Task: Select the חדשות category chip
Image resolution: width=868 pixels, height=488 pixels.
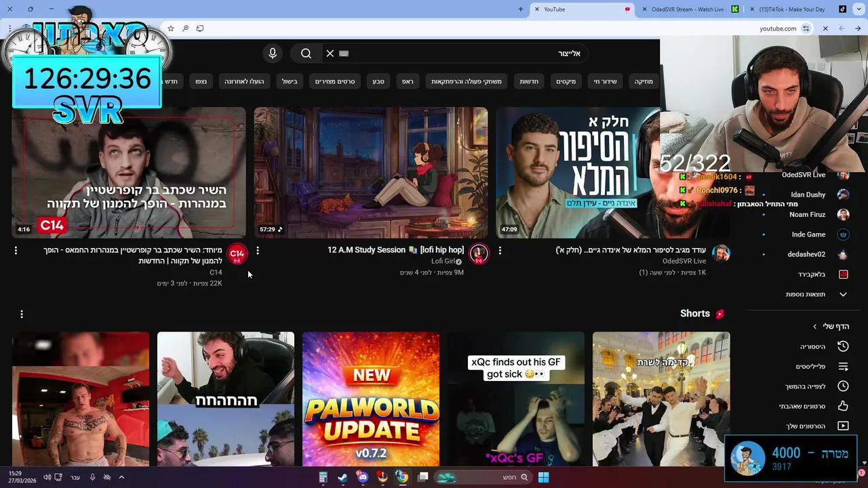Action: tap(529, 81)
